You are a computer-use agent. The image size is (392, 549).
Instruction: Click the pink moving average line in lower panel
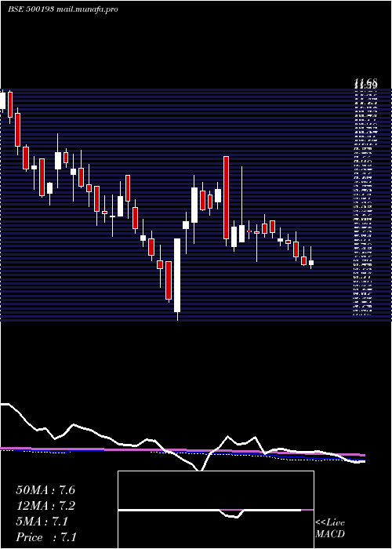point(182,450)
